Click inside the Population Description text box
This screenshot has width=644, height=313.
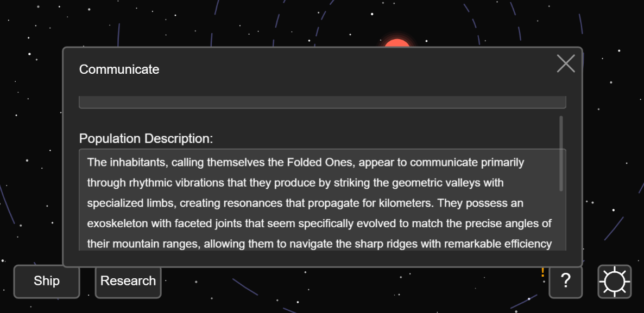click(323, 200)
